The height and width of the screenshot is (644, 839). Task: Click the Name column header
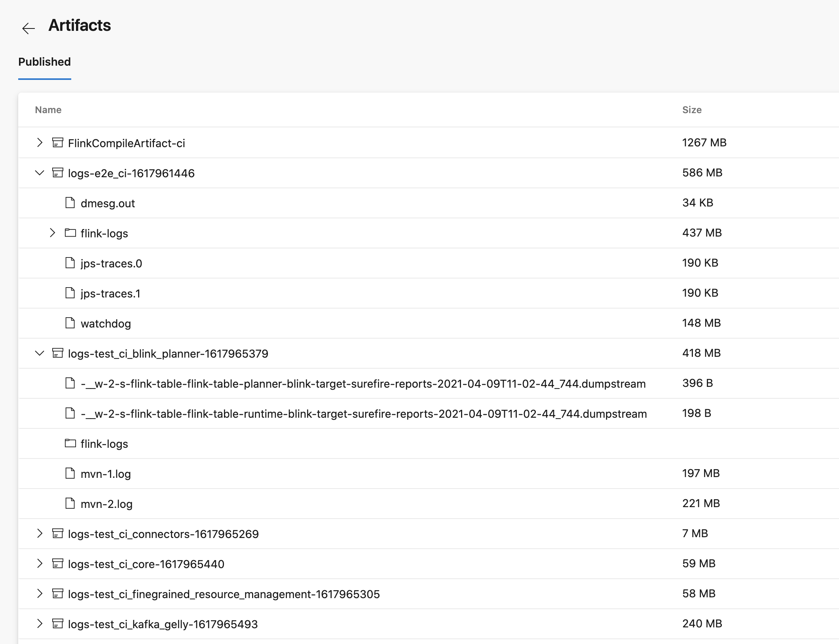point(48,110)
